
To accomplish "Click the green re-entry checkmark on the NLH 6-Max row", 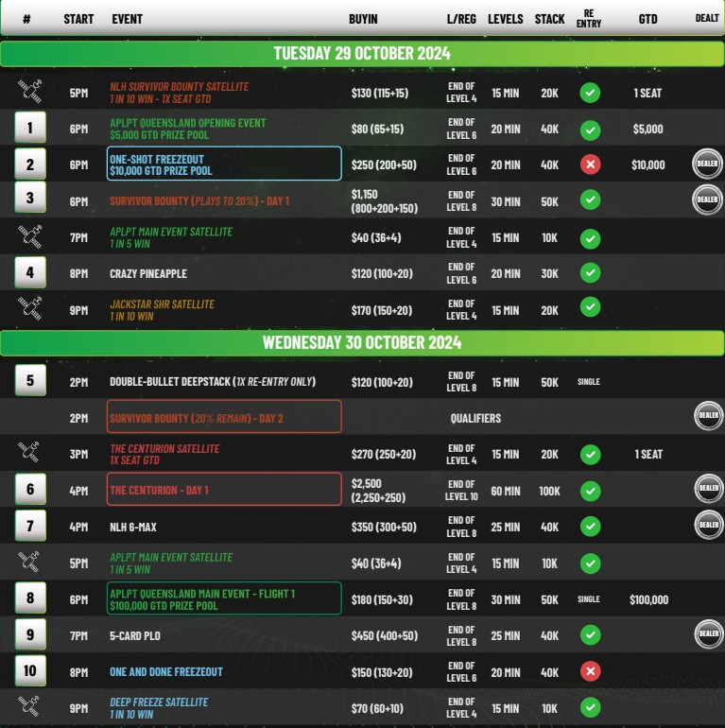I will 590,526.
